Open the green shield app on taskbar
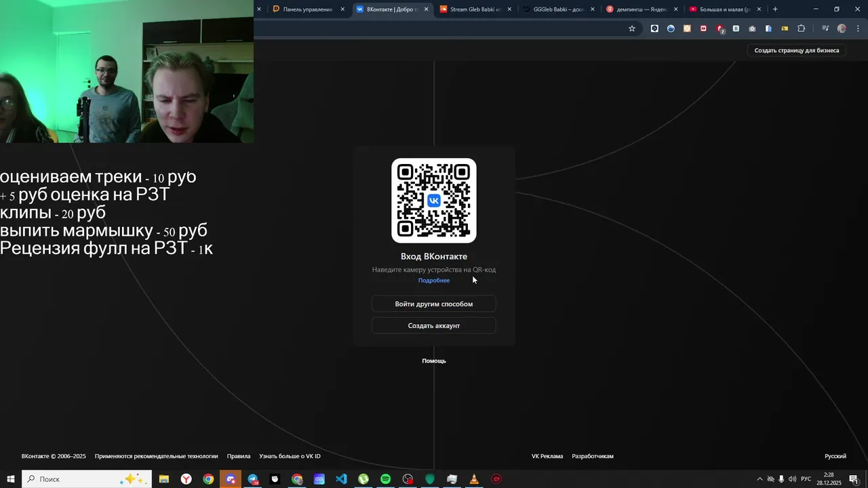Image resolution: width=868 pixels, height=488 pixels. point(430,479)
